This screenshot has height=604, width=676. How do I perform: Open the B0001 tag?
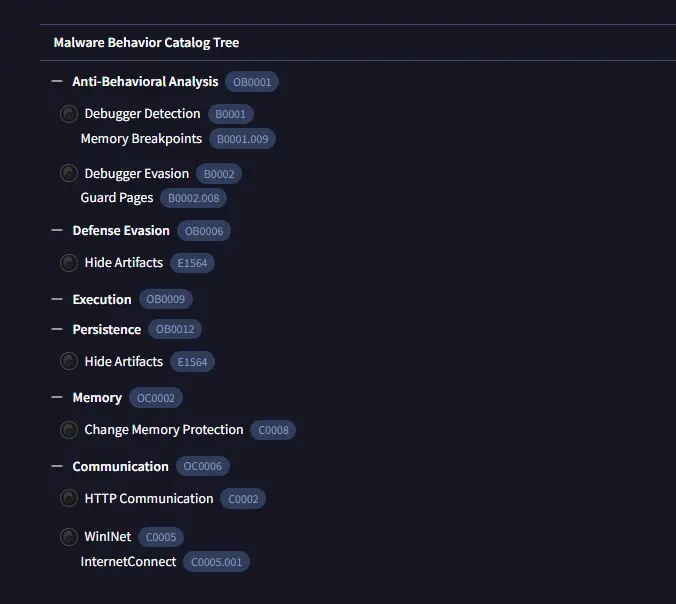click(231, 114)
